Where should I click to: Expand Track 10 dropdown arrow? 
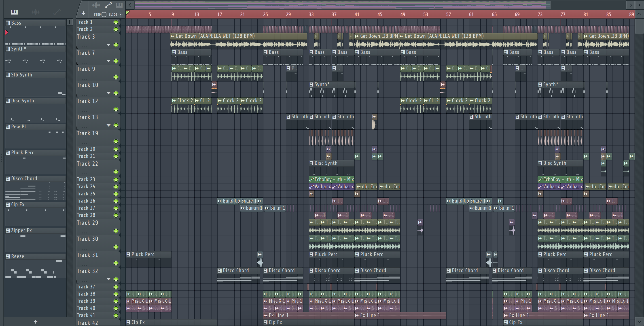click(108, 93)
